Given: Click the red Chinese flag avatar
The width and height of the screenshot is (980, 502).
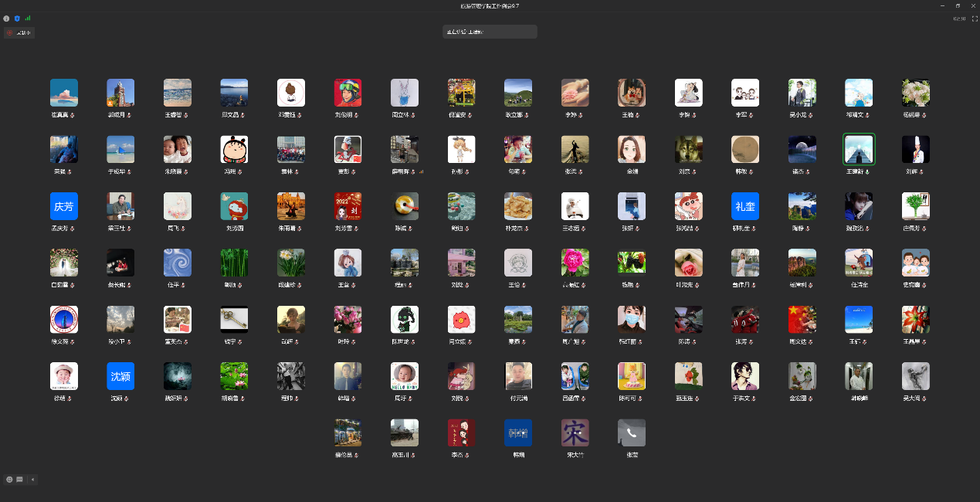Looking at the screenshot, I should click(802, 320).
